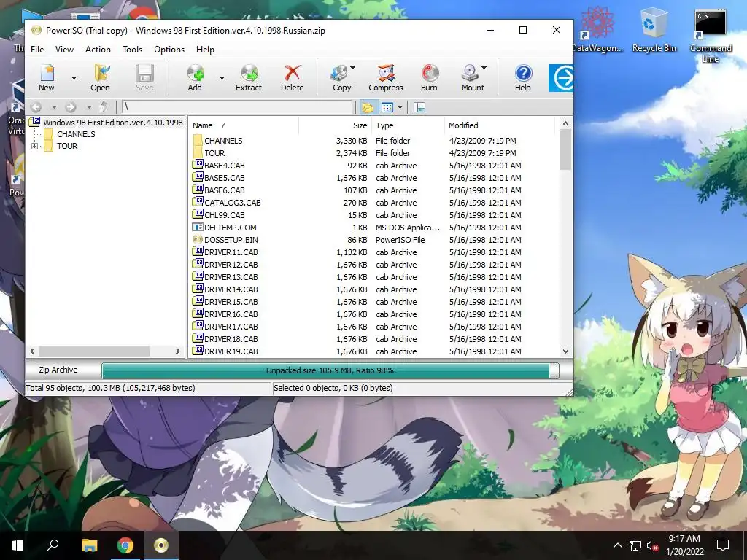Select the root archive node in tree

click(x=113, y=122)
